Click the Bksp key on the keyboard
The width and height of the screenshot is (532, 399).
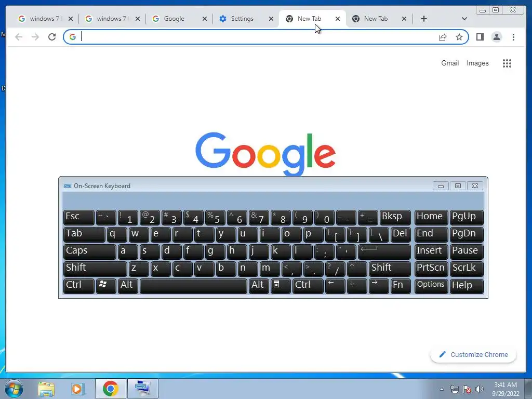395,218
